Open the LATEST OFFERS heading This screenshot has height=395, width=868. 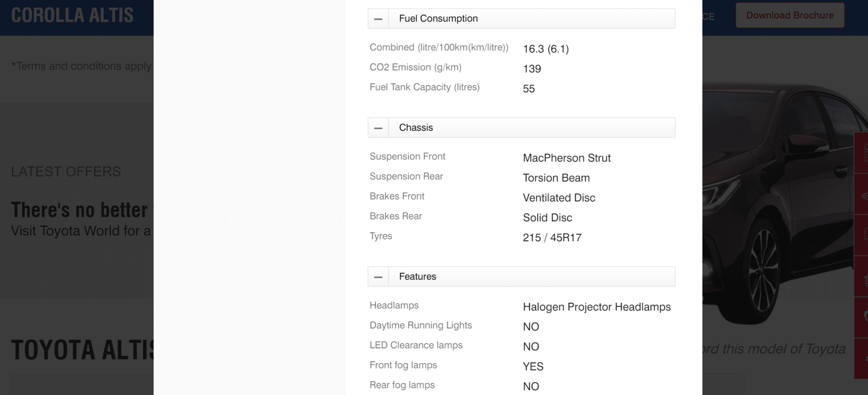pos(66,171)
